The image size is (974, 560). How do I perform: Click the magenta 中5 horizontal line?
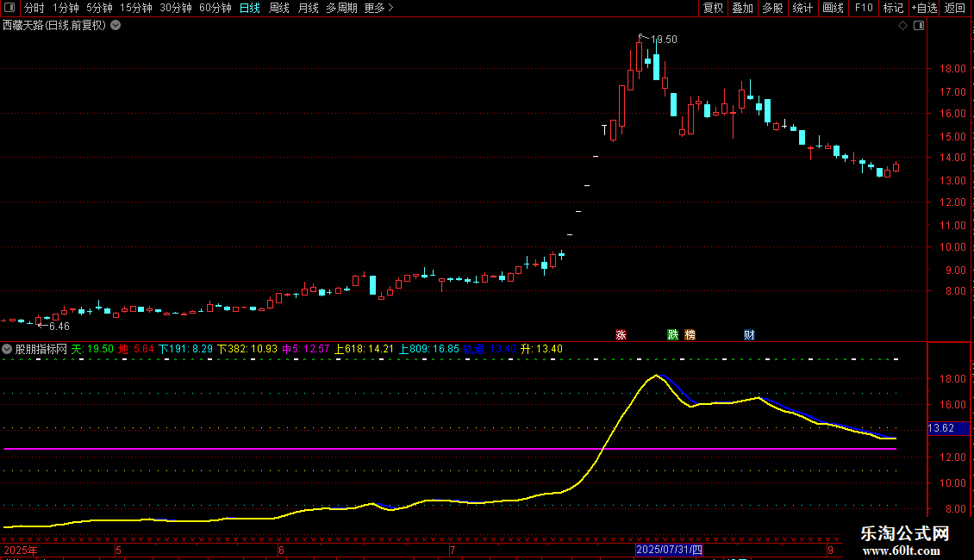(x=450, y=448)
